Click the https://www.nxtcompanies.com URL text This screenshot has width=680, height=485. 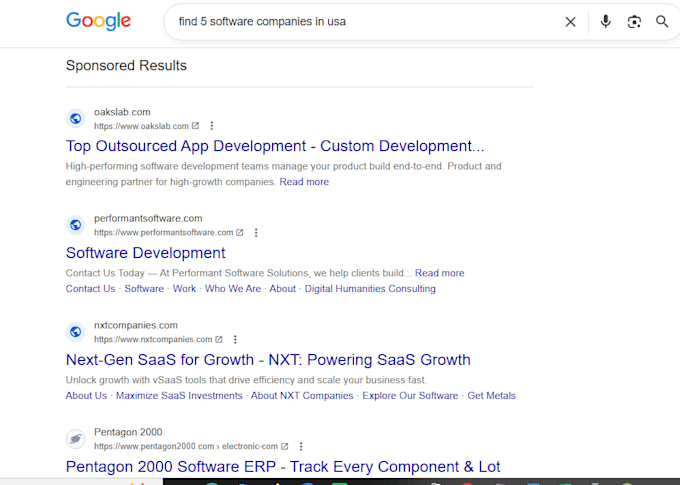[153, 339]
